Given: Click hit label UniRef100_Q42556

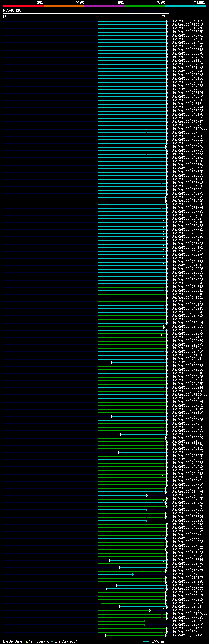Looking at the screenshot, I should pyautogui.click(x=187, y=269).
